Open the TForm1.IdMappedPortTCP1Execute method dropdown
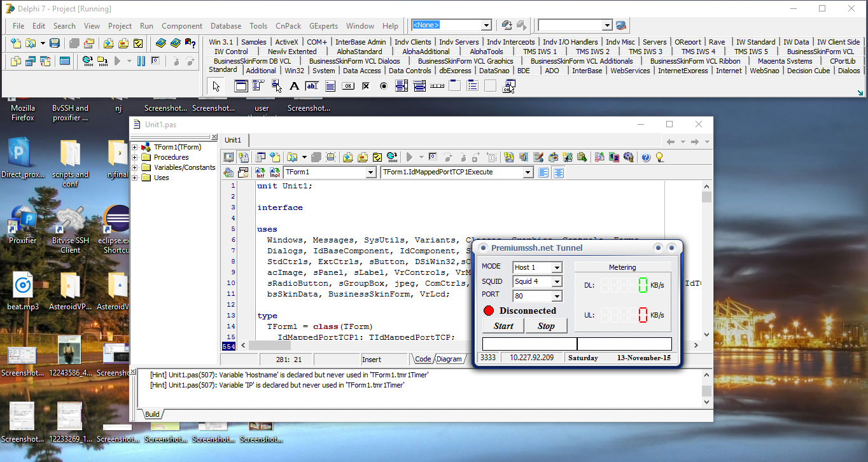The height and width of the screenshot is (462, 868). pyautogui.click(x=528, y=172)
